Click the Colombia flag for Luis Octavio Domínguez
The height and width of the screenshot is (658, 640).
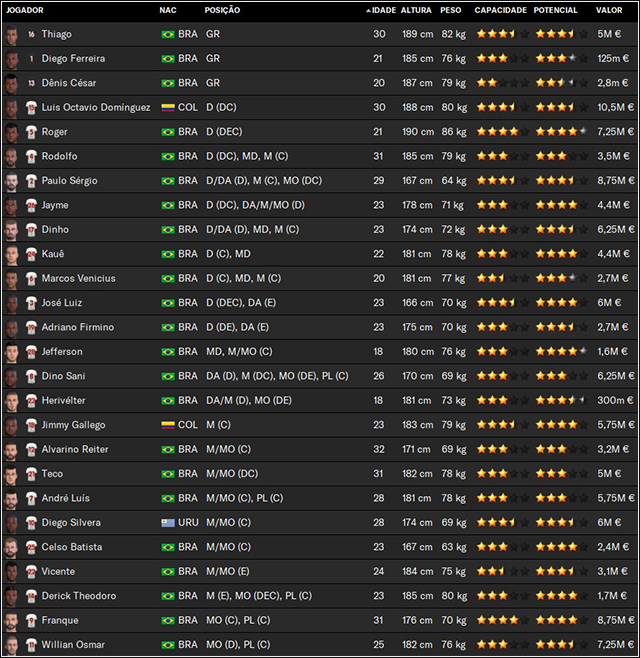coord(168,108)
